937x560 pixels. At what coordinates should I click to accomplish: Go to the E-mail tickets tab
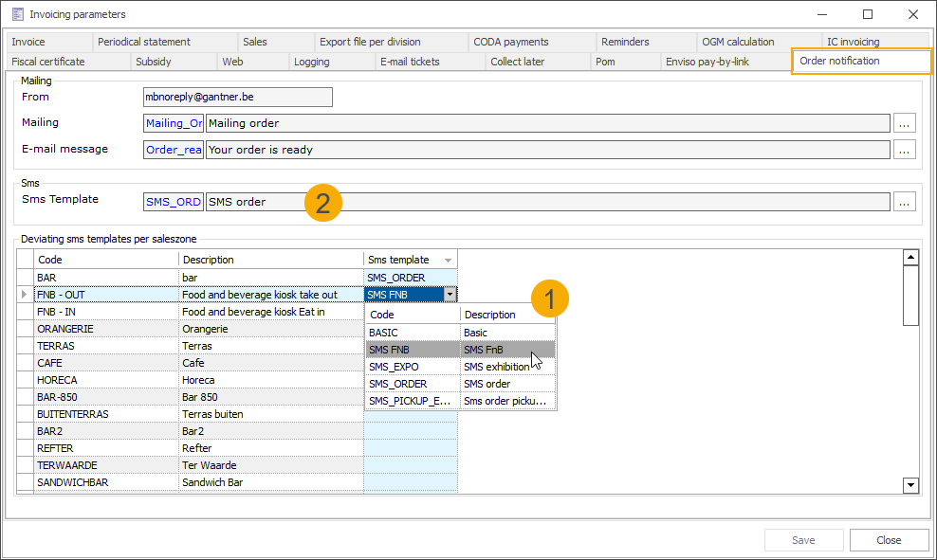[410, 62]
